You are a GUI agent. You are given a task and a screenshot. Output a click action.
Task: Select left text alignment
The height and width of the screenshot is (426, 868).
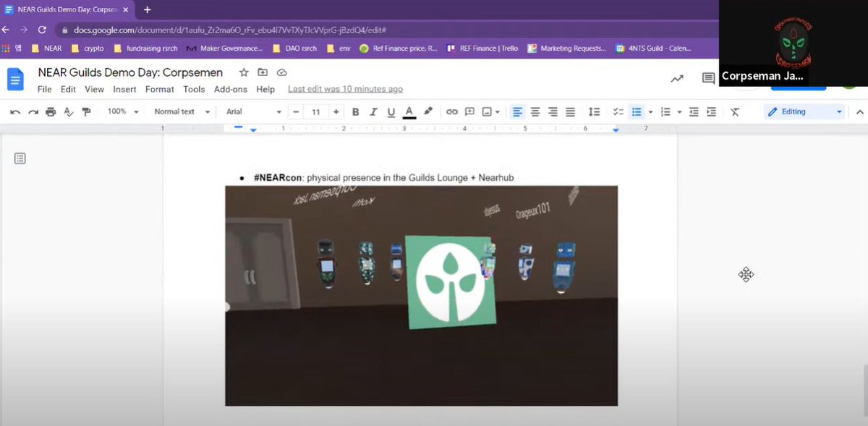(517, 112)
